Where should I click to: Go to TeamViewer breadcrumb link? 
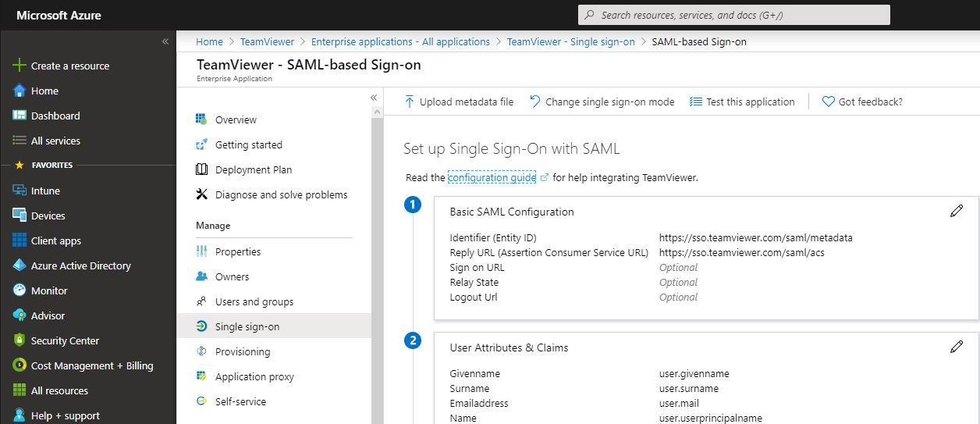click(x=267, y=41)
